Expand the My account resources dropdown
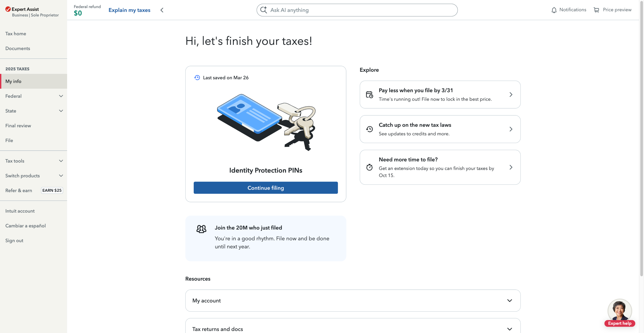Viewport: 644px width, 333px height. pyautogui.click(x=509, y=301)
